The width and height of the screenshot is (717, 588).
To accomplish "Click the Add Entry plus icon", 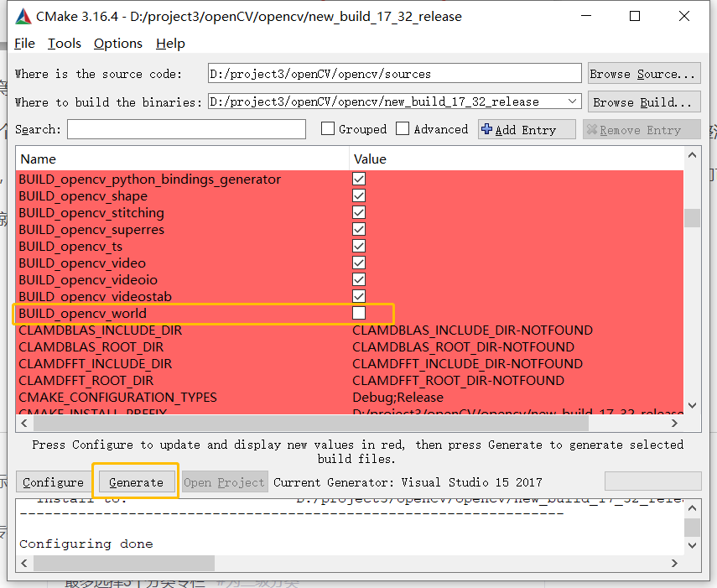I will pyautogui.click(x=487, y=129).
